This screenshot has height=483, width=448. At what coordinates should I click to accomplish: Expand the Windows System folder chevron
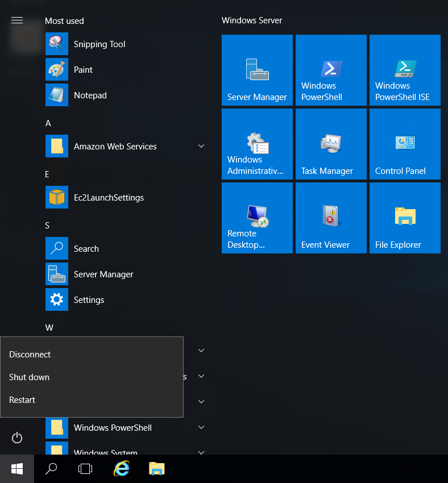(x=201, y=452)
